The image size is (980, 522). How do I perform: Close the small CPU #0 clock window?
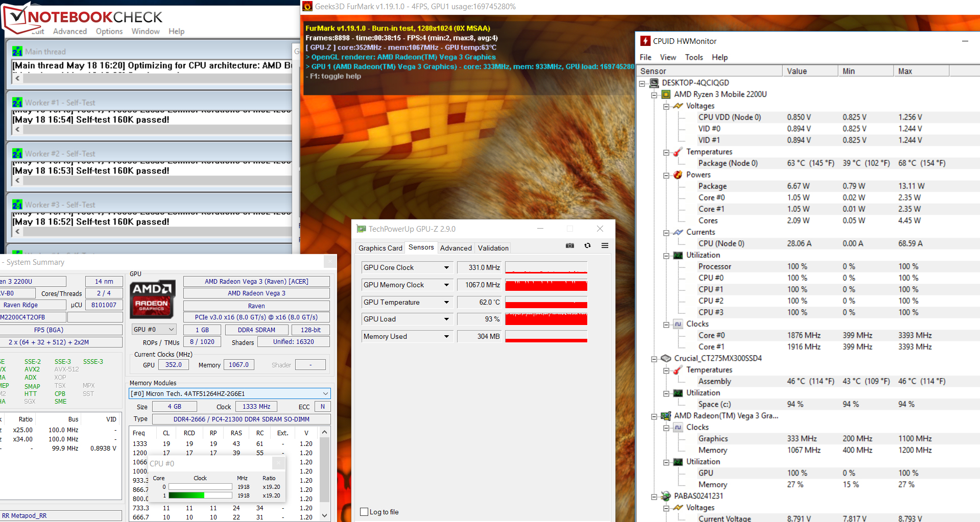coord(278,463)
